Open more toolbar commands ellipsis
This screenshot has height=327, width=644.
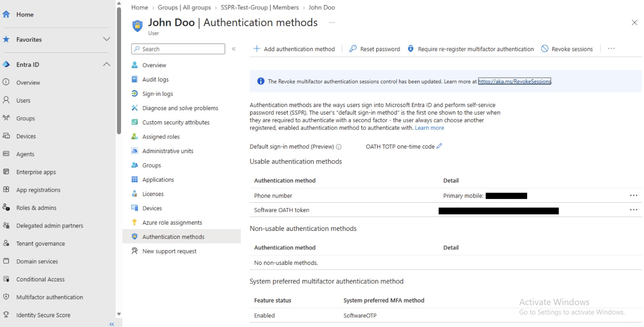click(x=611, y=49)
